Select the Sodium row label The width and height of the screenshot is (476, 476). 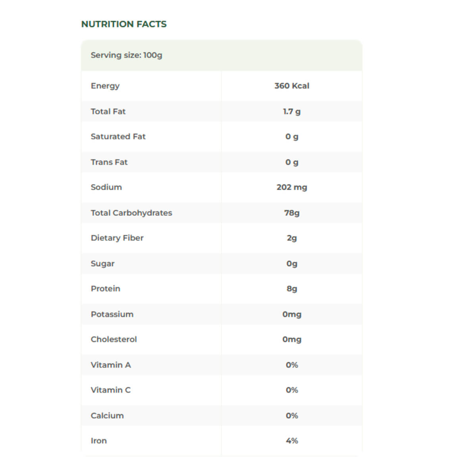click(x=106, y=187)
